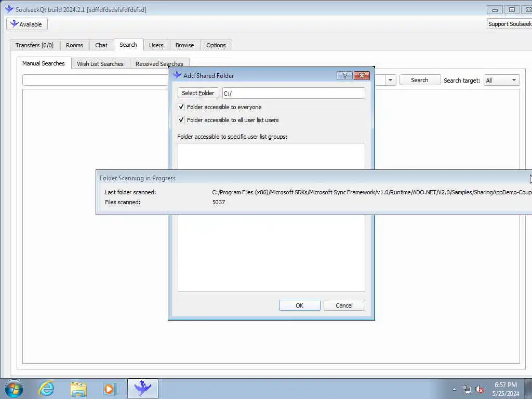Click the muted volume tray icon
Viewport: 532px width, 399px height.
[480, 390]
